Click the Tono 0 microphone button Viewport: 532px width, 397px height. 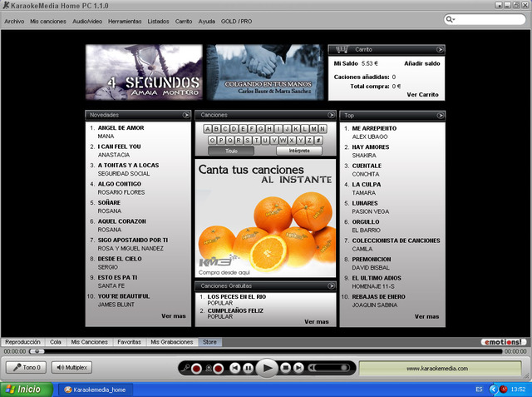(x=26, y=367)
